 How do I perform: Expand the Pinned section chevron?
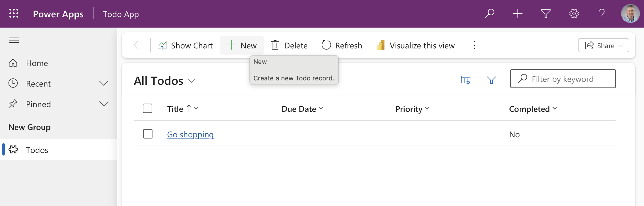pos(104,104)
